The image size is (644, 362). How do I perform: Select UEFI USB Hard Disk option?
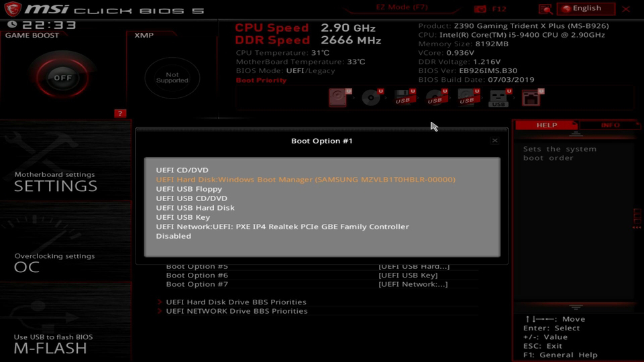(x=195, y=208)
